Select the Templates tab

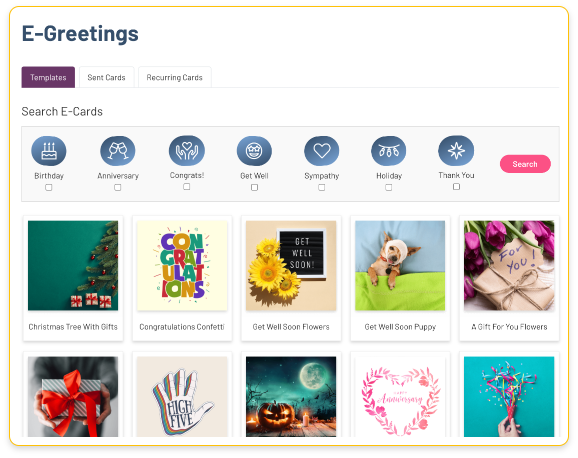(x=48, y=77)
